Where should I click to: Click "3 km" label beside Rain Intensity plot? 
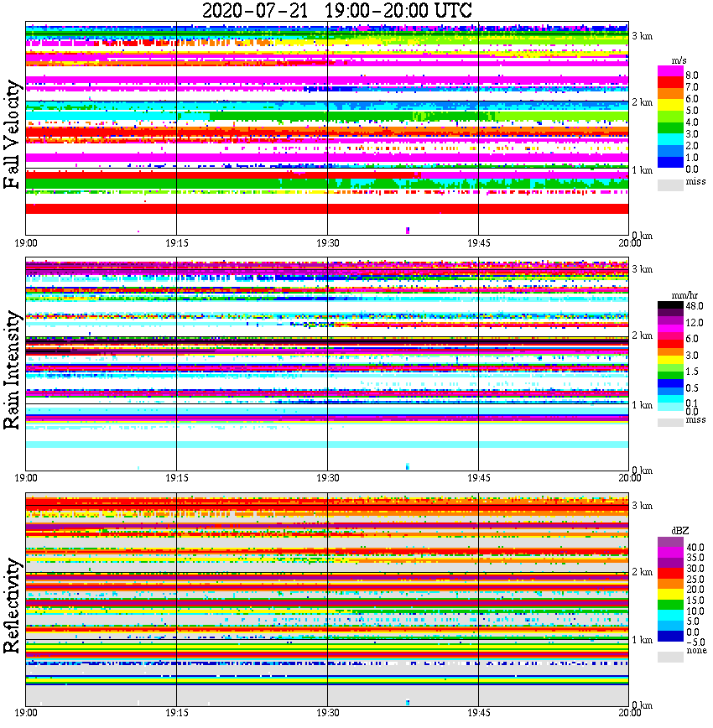coord(642,269)
